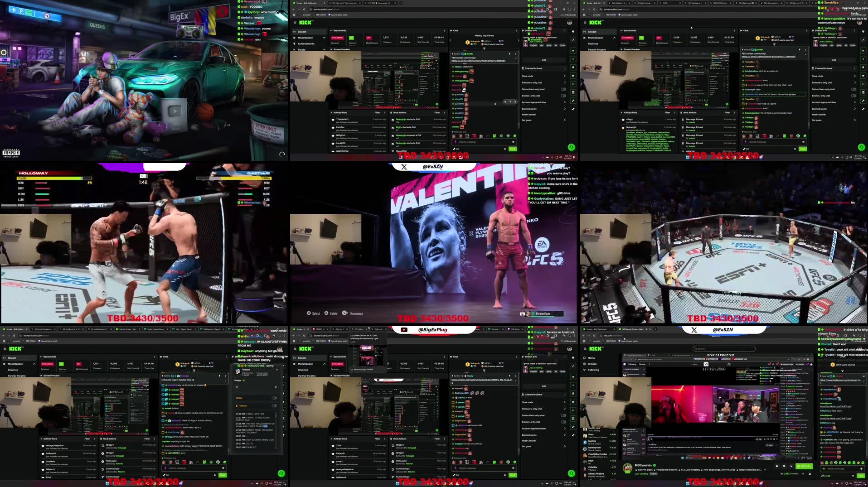Toggle Subscribers-only chat in top-middle dashboard
This screenshot has height=487, width=868.
563,89
